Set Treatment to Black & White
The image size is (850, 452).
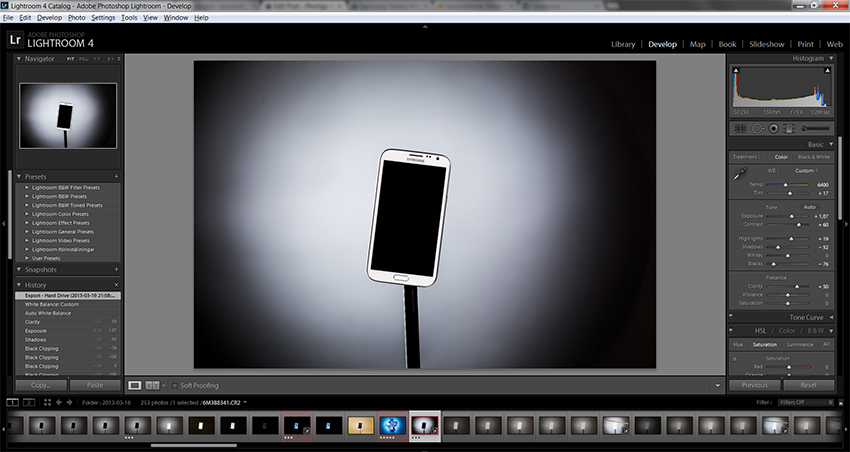click(x=813, y=157)
